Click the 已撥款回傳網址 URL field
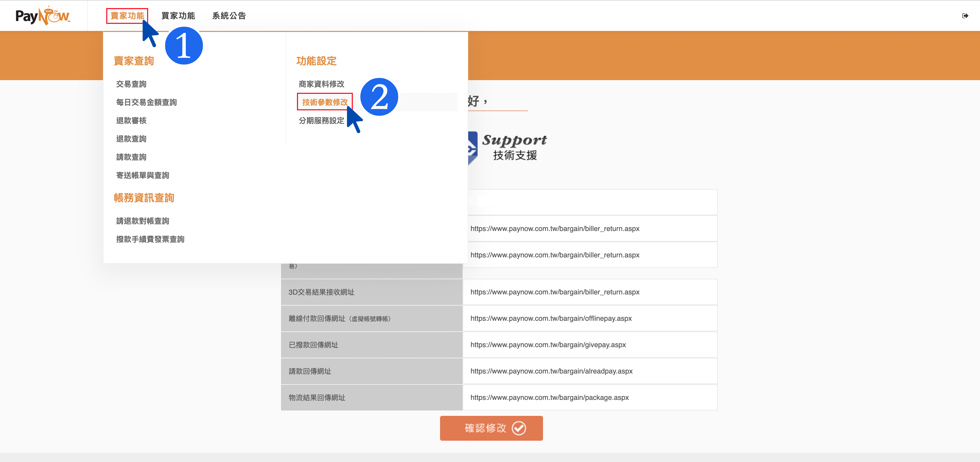 [590, 345]
